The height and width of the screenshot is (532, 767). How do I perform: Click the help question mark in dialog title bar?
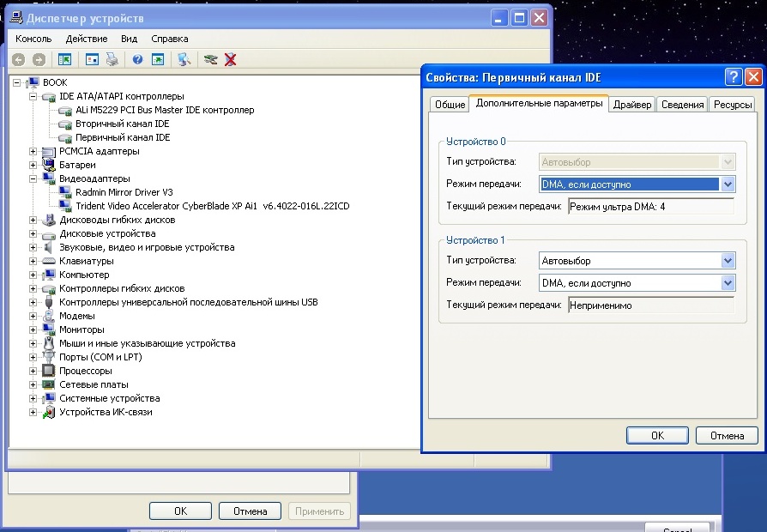pos(733,77)
